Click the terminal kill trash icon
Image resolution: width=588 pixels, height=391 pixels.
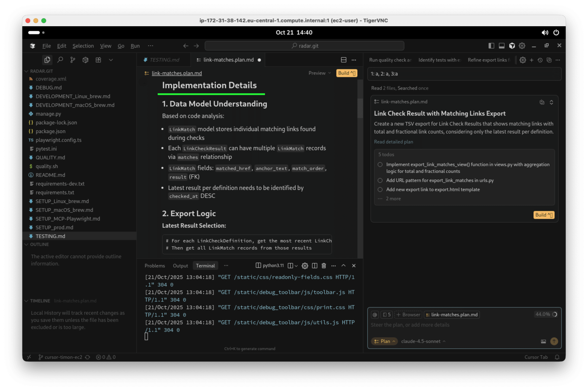pos(324,266)
